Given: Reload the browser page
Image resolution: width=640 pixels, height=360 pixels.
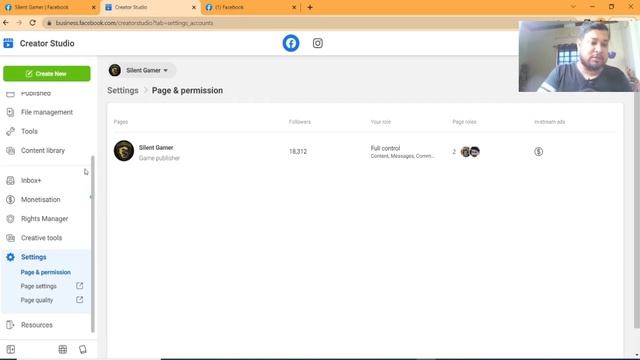Looking at the screenshot, I should [33, 23].
